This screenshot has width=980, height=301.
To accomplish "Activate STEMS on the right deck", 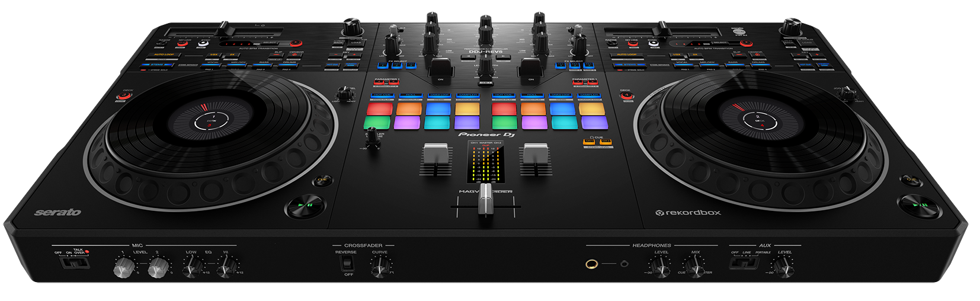I will pyautogui.click(x=630, y=65).
